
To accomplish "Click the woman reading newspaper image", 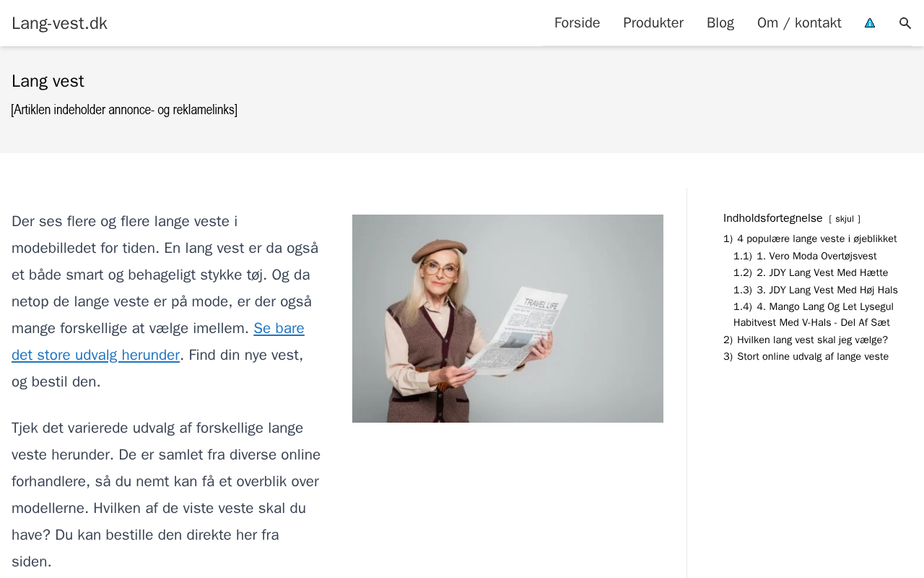I will point(507,319).
